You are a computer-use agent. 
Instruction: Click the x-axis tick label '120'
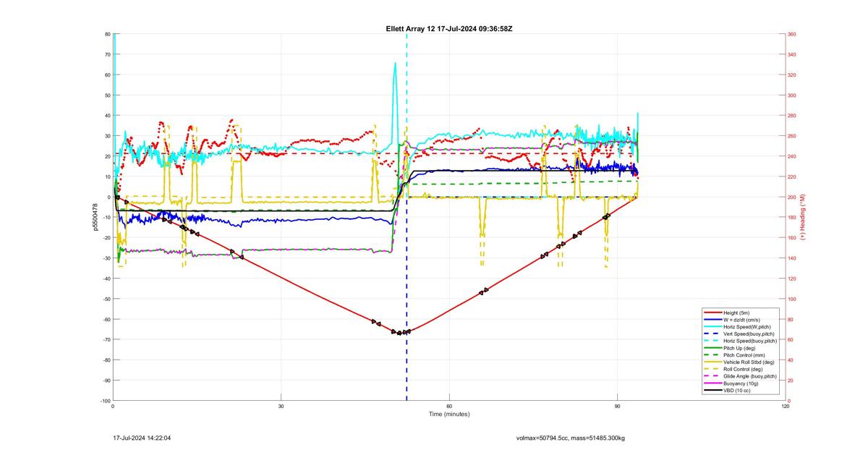coord(786,406)
